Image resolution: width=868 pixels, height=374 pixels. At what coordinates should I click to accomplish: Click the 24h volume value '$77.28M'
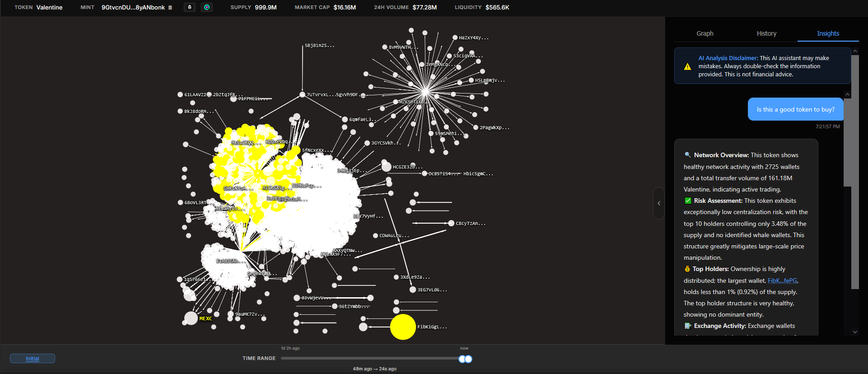coord(425,7)
